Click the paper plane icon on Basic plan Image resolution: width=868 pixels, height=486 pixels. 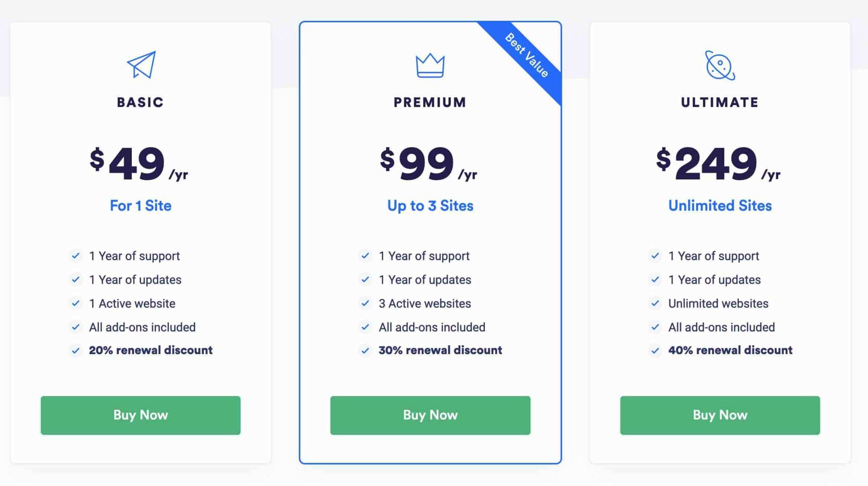pos(141,65)
